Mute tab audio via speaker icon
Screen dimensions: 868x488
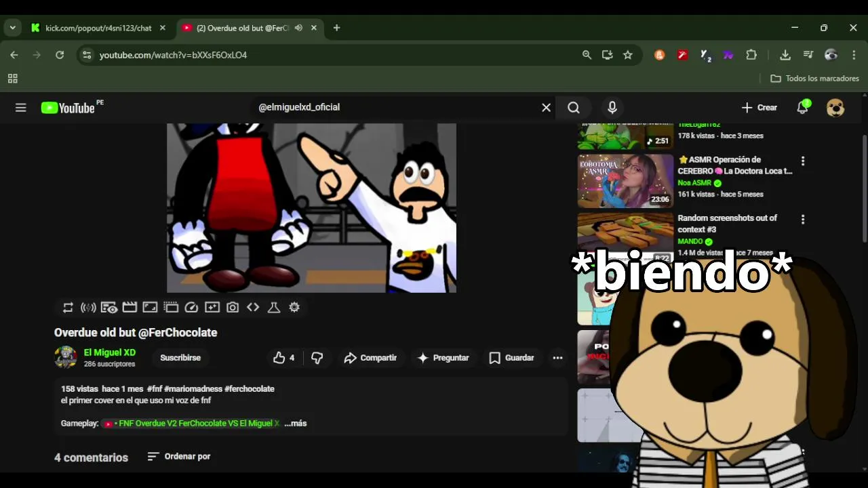(298, 28)
